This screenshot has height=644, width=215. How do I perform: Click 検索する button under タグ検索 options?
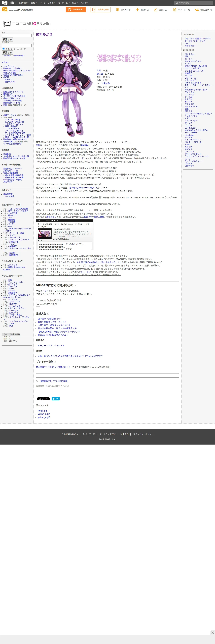[x=8, y=52]
